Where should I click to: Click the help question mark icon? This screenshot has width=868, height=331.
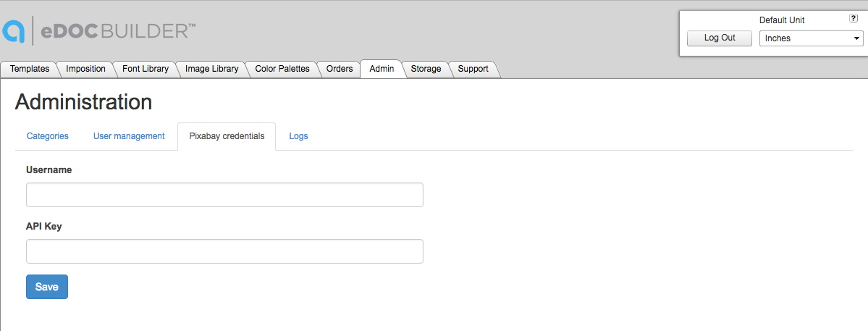(854, 20)
